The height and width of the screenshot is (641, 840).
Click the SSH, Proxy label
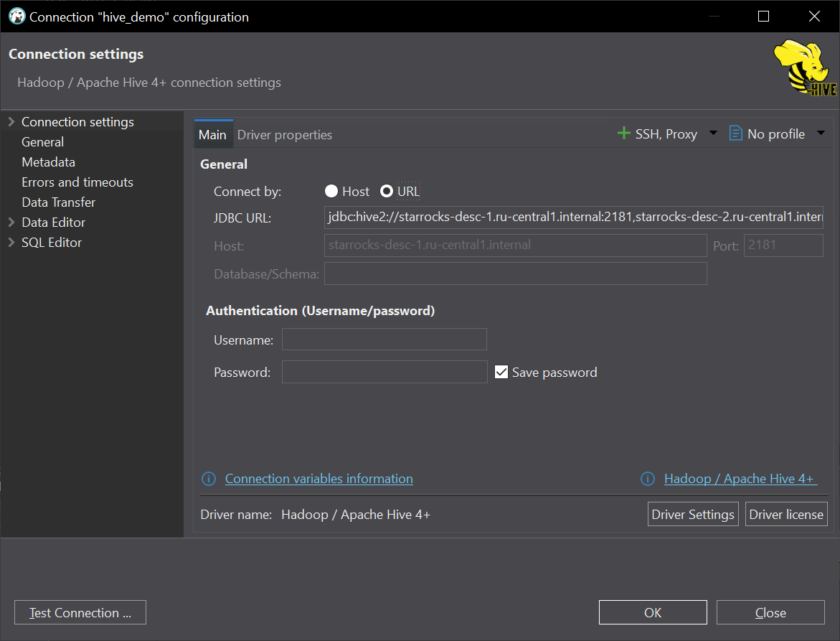(666, 134)
